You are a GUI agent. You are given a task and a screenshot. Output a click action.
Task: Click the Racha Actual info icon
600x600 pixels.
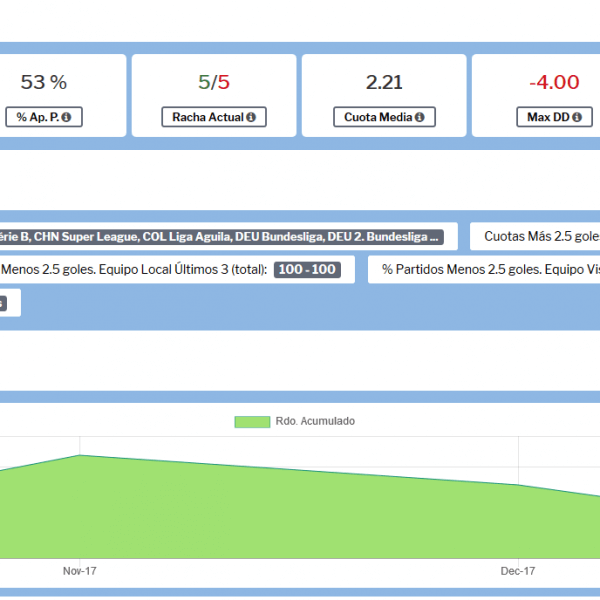251,117
